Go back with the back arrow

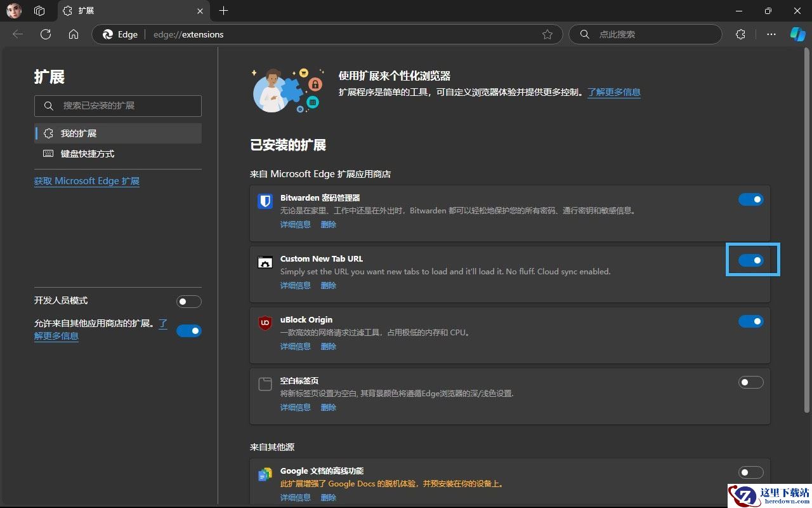tap(18, 34)
